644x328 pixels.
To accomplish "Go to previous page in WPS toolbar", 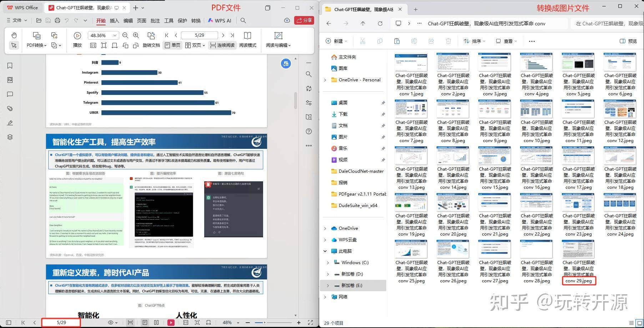I will 176,35.
